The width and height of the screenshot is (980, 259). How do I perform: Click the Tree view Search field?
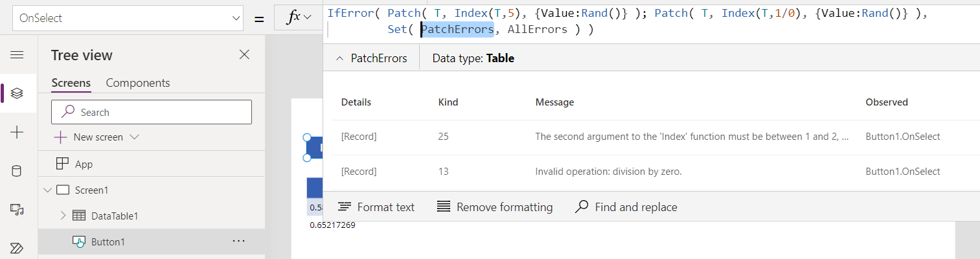tap(152, 112)
